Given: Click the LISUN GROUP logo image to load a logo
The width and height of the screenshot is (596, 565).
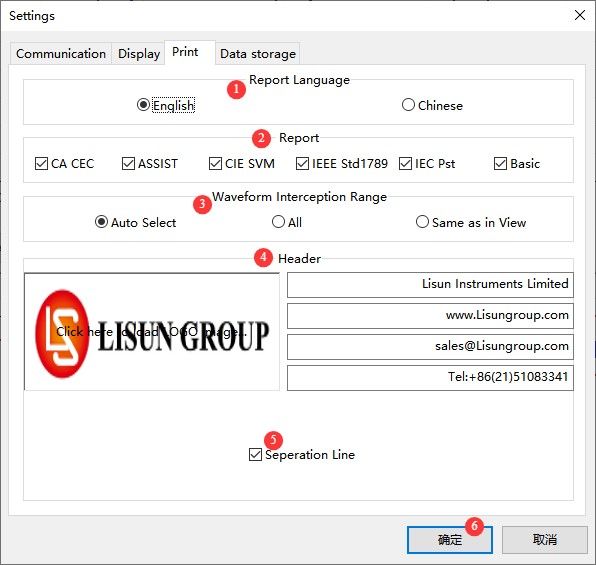Looking at the screenshot, I should pos(152,332).
